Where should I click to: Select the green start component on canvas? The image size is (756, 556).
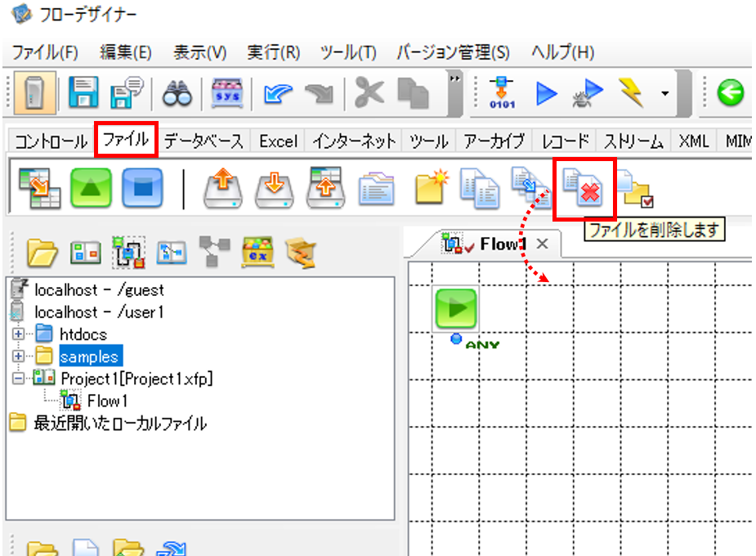tap(455, 308)
